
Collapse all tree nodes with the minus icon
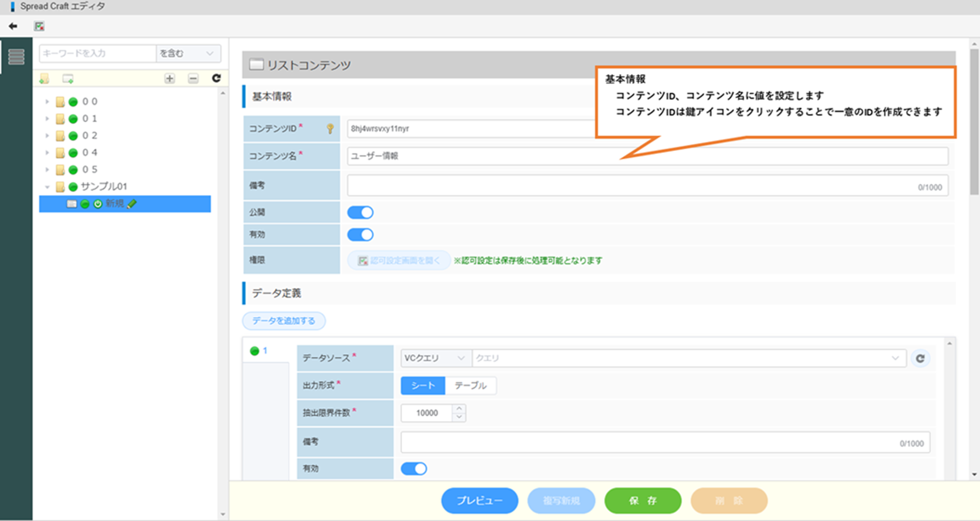[193, 79]
